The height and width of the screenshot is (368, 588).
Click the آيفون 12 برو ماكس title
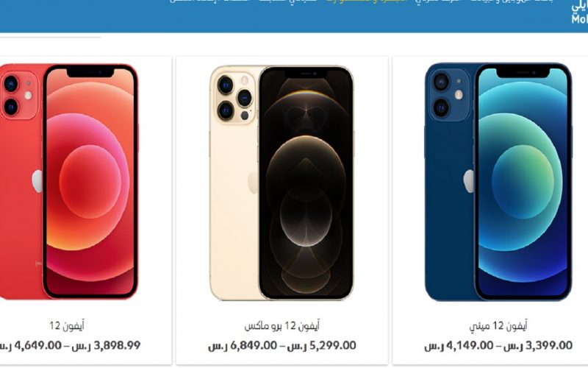tap(282, 325)
